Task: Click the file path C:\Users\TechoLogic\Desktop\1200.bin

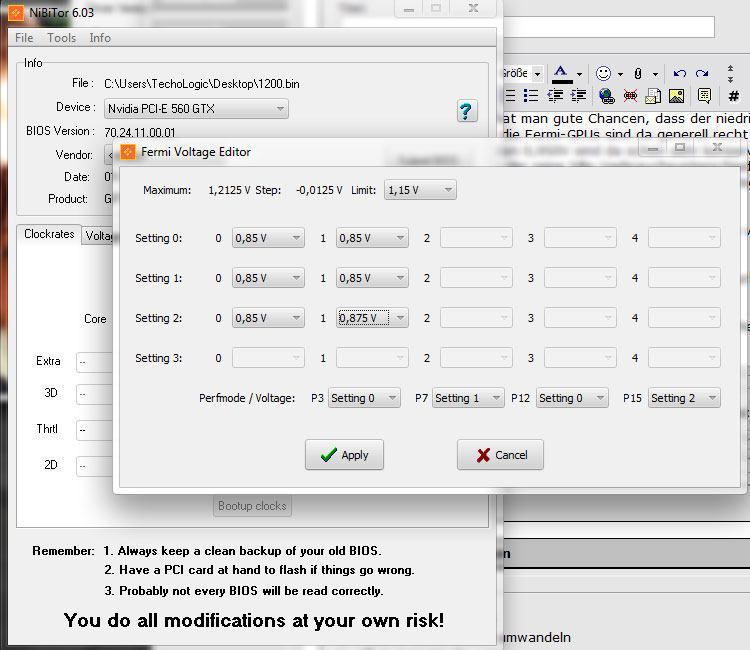Action: [x=202, y=84]
